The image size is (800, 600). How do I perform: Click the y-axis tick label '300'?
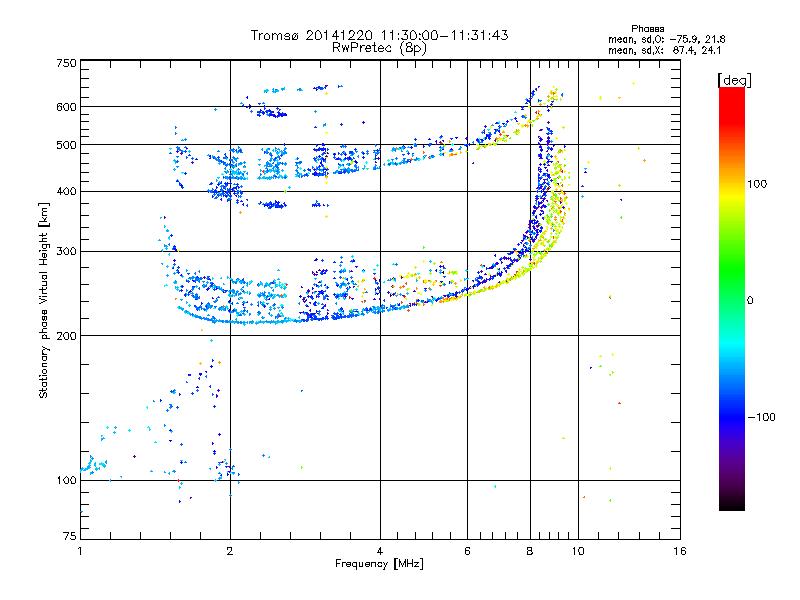[67, 252]
